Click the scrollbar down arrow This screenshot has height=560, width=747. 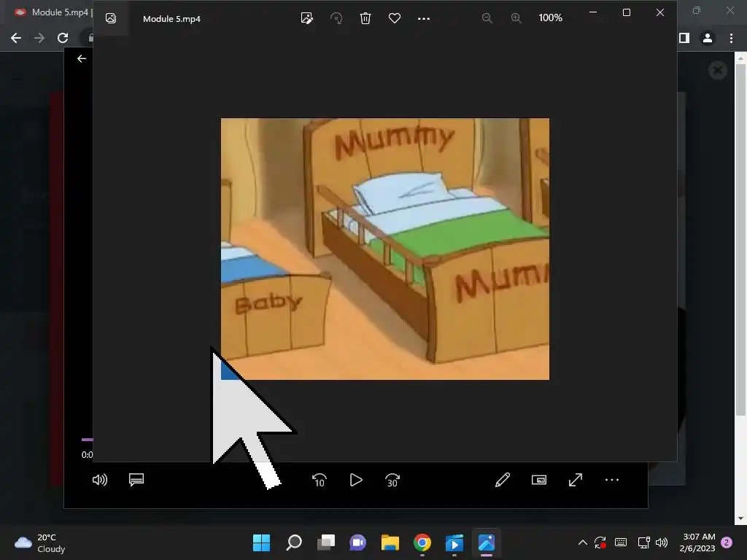(x=740, y=518)
